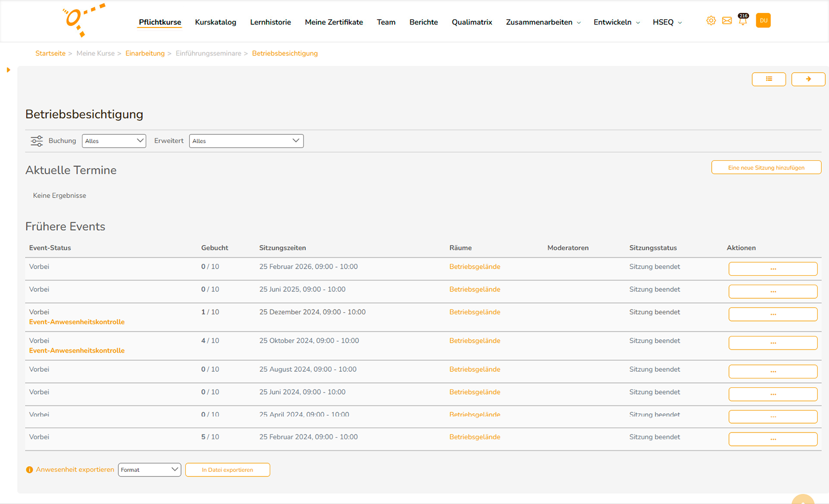Screen dimensions: 829x504
Task: Click the filter sliders icon
Action: point(36,141)
